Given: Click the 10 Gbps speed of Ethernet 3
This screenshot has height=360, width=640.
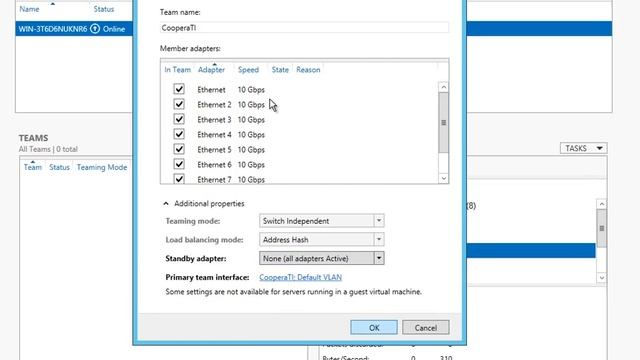Looking at the screenshot, I should click(x=251, y=120).
